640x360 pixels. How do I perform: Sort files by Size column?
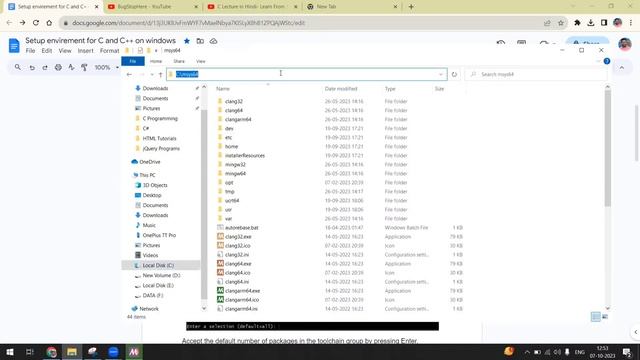click(x=439, y=89)
